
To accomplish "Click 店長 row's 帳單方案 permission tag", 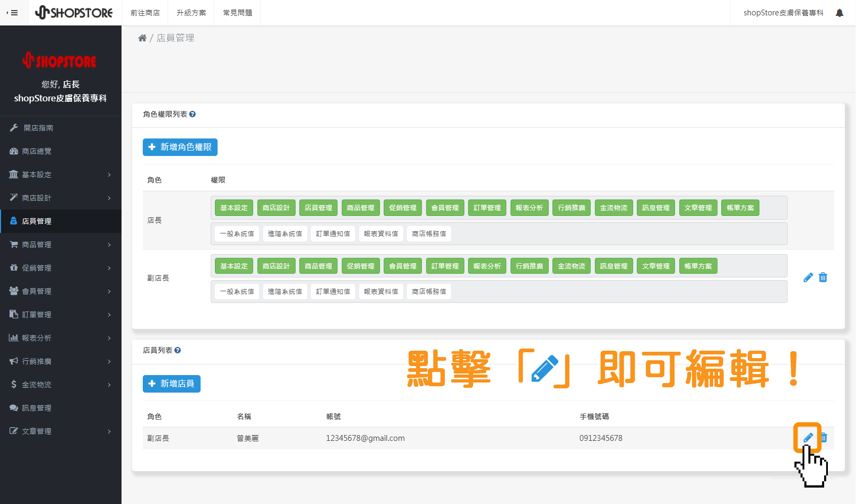I will [x=740, y=208].
